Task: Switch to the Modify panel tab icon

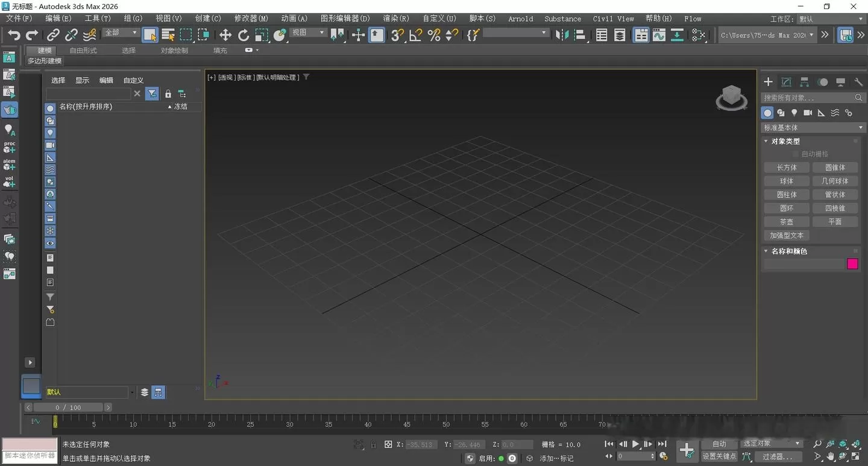Action: 786,82
